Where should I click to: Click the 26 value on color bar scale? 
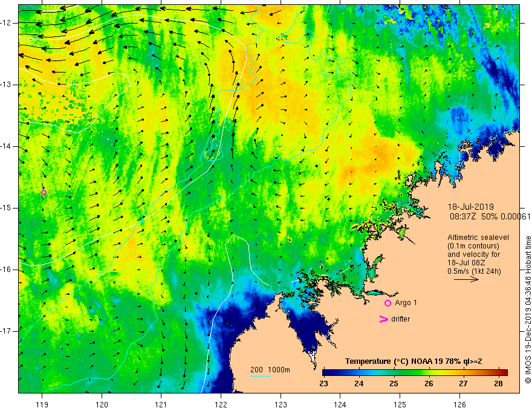click(x=429, y=384)
